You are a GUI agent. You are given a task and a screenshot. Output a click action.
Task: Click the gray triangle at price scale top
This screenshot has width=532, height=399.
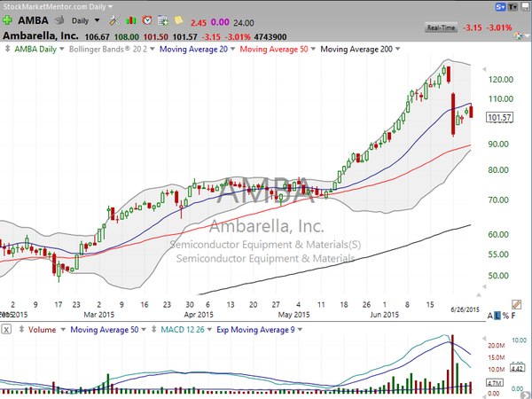point(484,69)
